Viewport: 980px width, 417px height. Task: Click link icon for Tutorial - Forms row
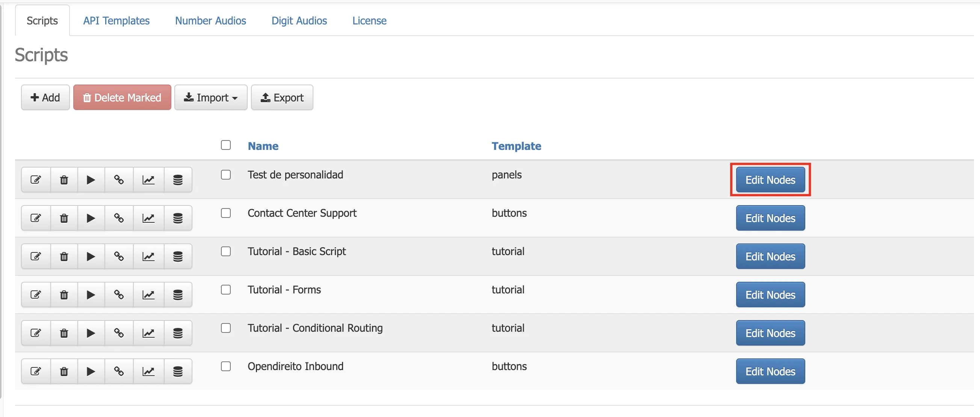point(119,295)
